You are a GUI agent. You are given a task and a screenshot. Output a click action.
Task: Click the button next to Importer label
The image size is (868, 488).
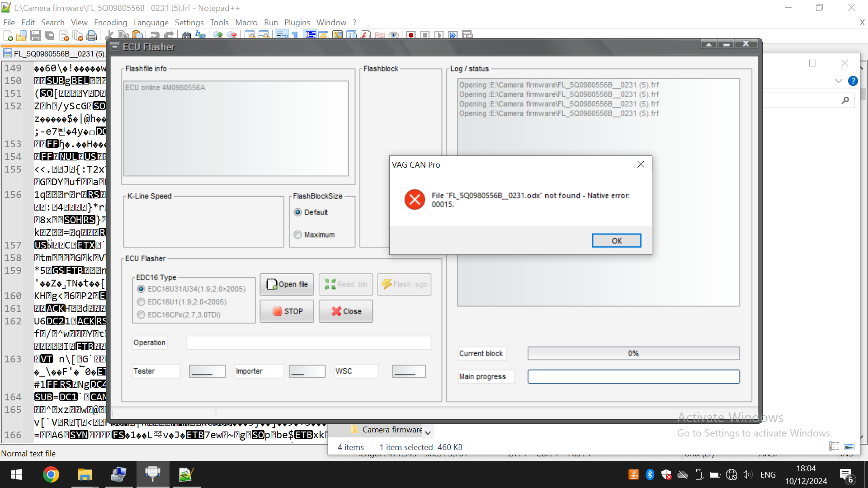307,371
